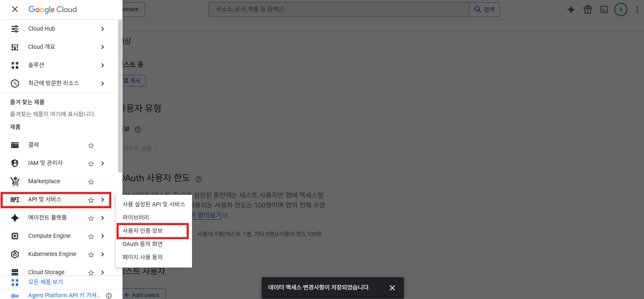Focus the 리소스, 문서, 제품 search field
The height and width of the screenshot is (299, 644).
(x=339, y=9)
